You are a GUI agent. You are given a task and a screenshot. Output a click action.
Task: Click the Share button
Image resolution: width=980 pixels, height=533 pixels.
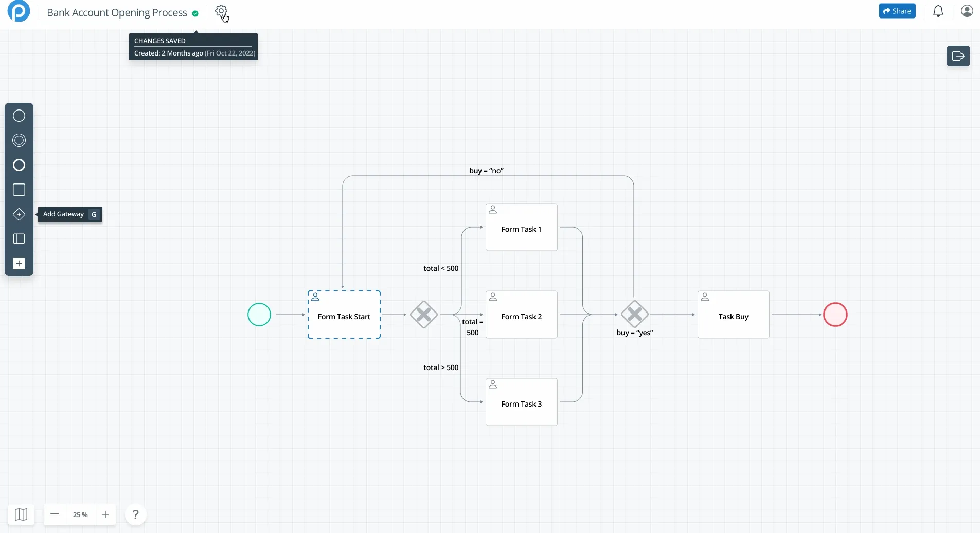pos(897,11)
